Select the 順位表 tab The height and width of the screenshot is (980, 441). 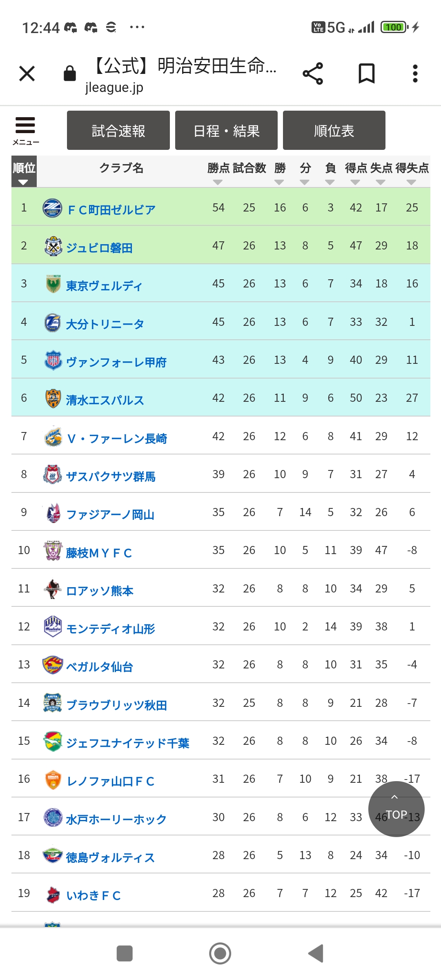pyautogui.click(x=334, y=130)
